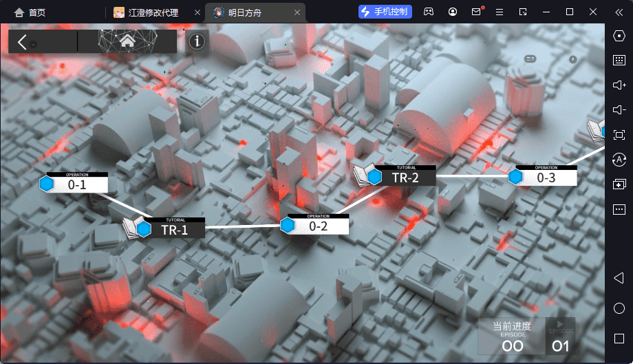Screen dimensions: 633x364
Task: Open the mail notifications icon
Action: [476, 12]
